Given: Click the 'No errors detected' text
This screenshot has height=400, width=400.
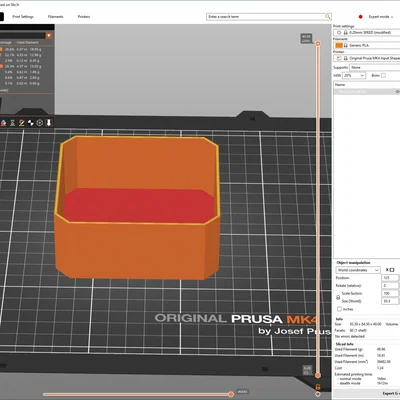Looking at the screenshot, I should [x=350, y=336].
